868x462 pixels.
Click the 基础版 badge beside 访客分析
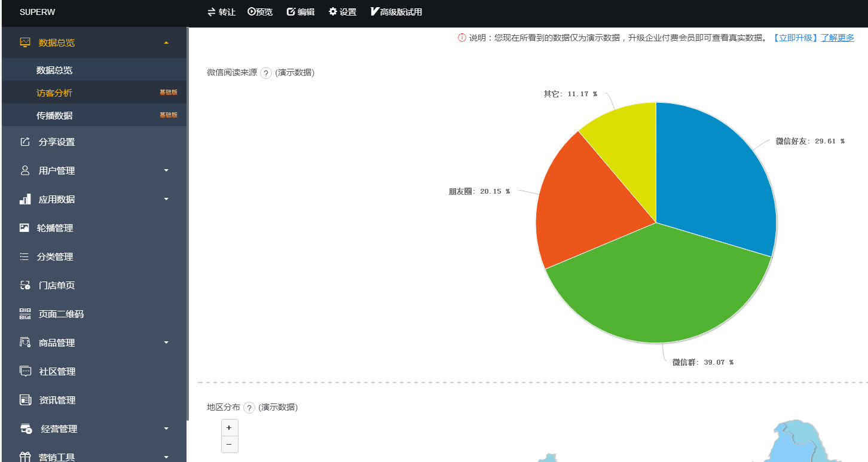169,93
